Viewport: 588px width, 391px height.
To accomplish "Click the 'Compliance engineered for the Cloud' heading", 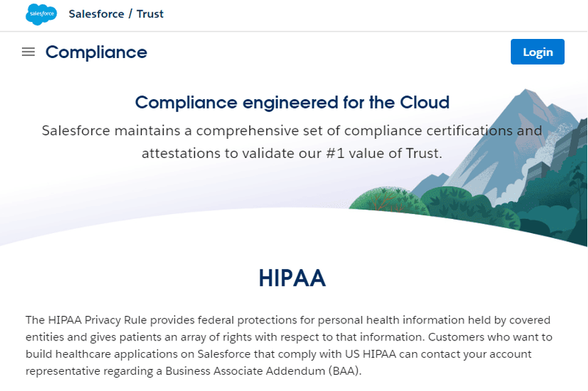I will 292,102.
